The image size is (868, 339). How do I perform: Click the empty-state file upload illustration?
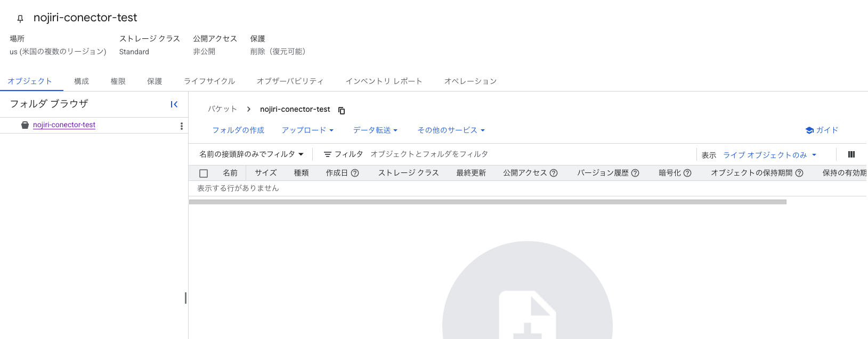(x=528, y=290)
